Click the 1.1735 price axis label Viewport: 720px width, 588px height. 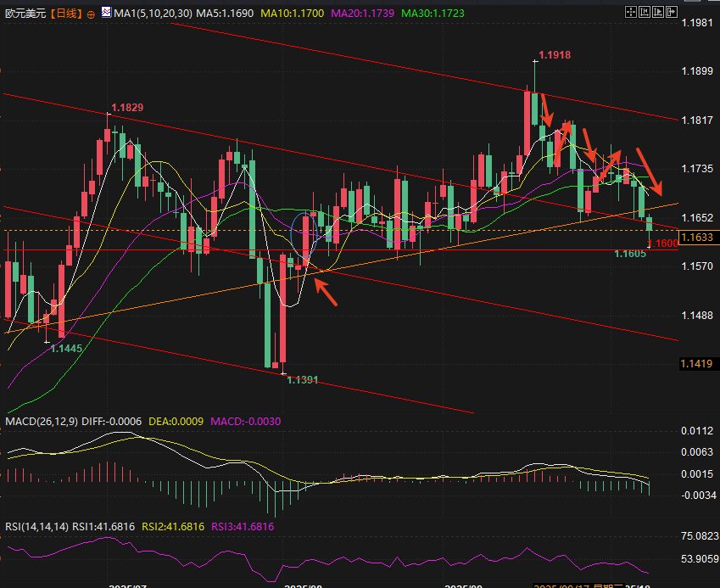(697, 169)
